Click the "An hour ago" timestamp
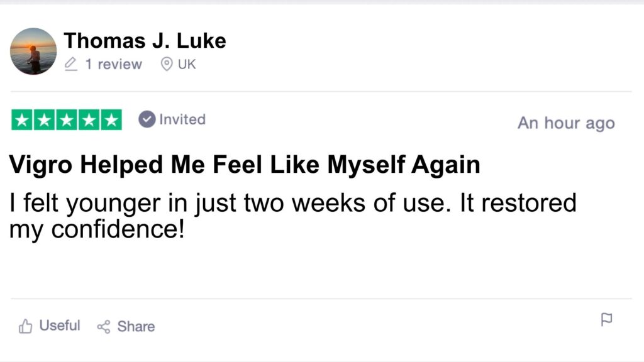This screenshot has height=362, width=644. click(565, 123)
